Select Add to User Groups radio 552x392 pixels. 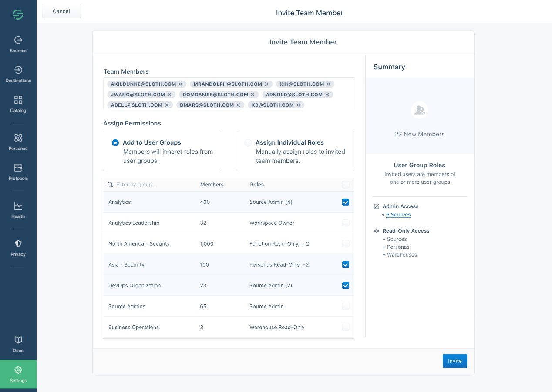pos(115,143)
